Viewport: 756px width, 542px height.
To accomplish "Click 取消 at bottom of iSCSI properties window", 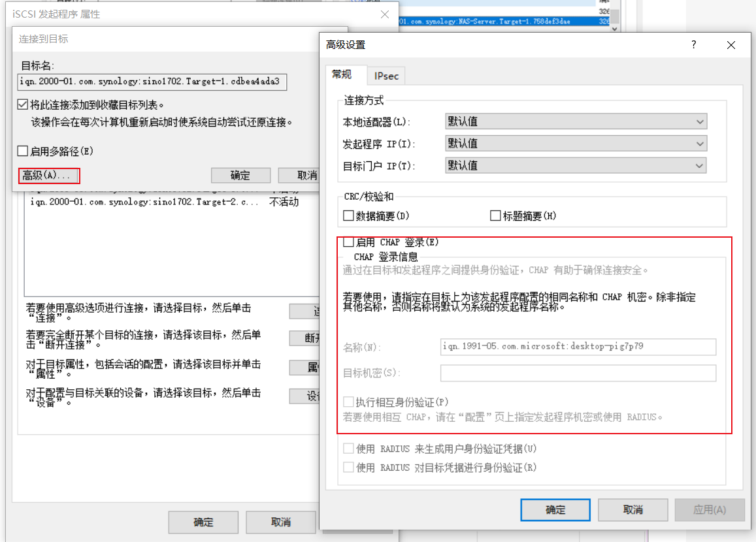I will 281,522.
